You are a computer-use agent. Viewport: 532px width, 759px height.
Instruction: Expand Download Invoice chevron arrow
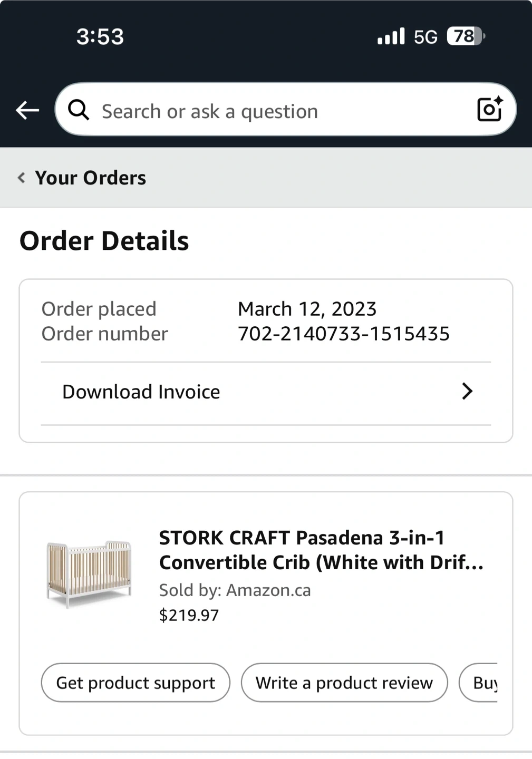[467, 391]
